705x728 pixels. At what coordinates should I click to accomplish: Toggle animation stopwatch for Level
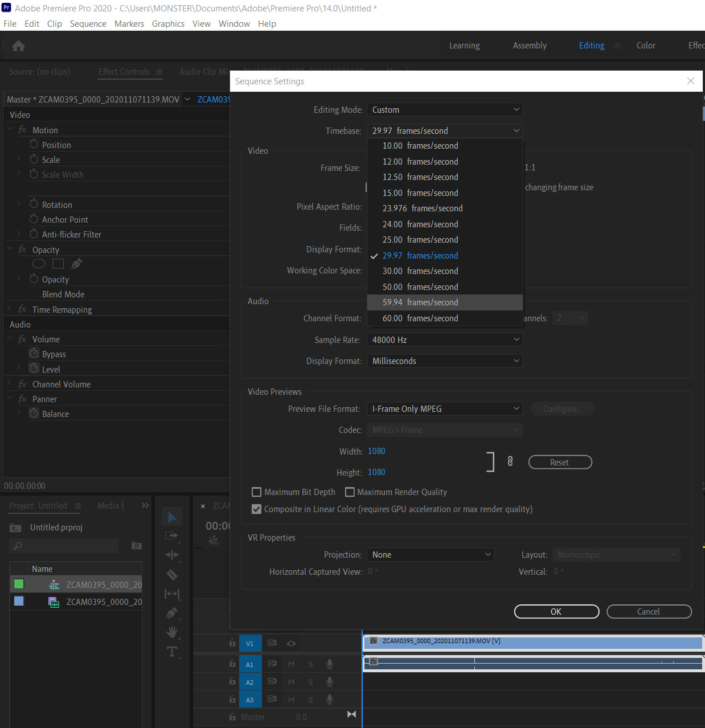pyautogui.click(x=34, y=369)
